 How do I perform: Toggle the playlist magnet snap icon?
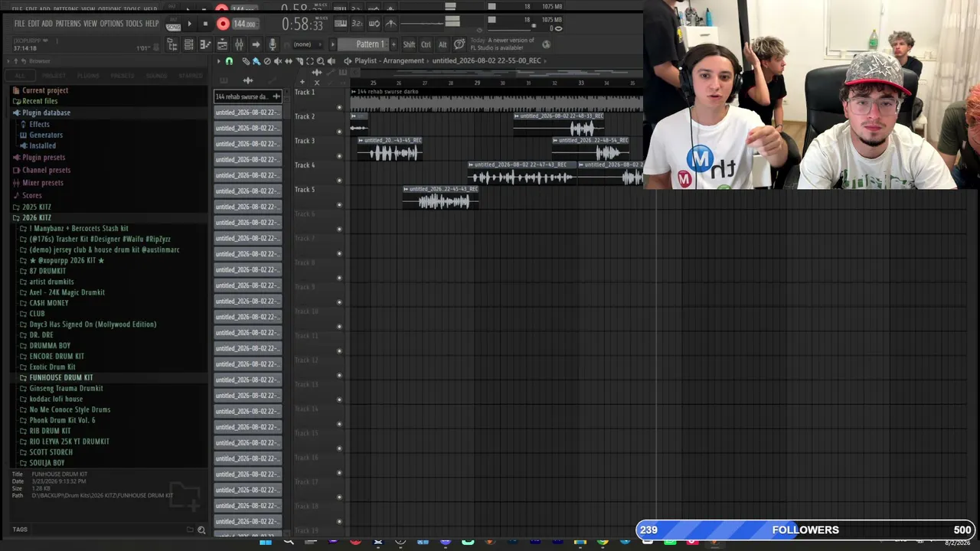coord(229,61)
